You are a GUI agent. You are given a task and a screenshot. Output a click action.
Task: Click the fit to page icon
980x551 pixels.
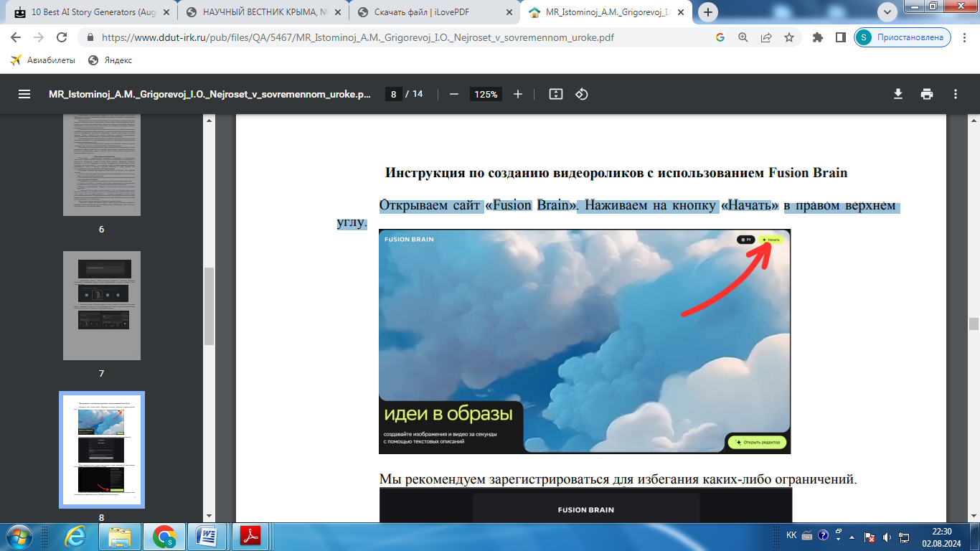click(555, 94)
